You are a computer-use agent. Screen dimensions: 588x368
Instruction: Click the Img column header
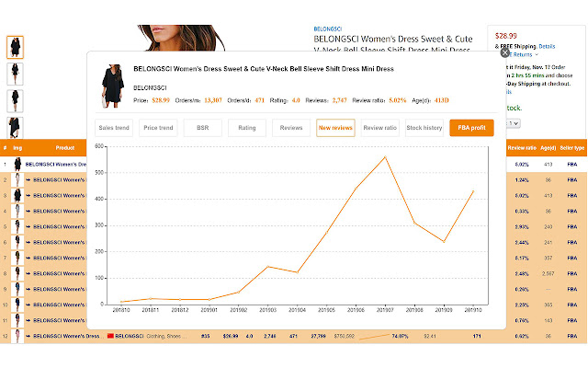coord(17,148)
